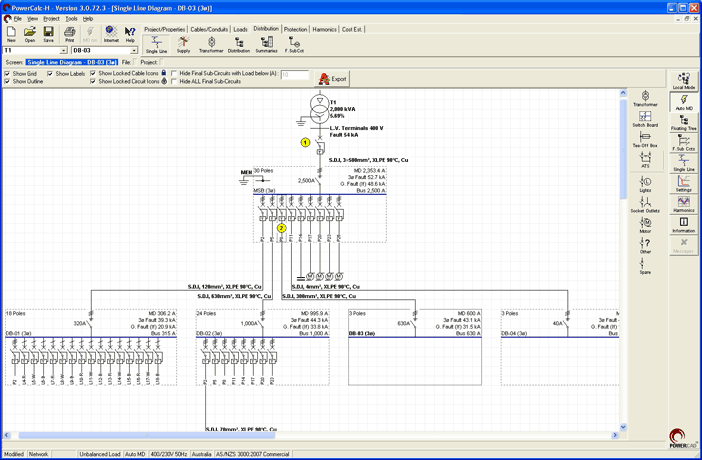
Task: Select the DB-03 (3ø) board label
Action: [362, 333]
